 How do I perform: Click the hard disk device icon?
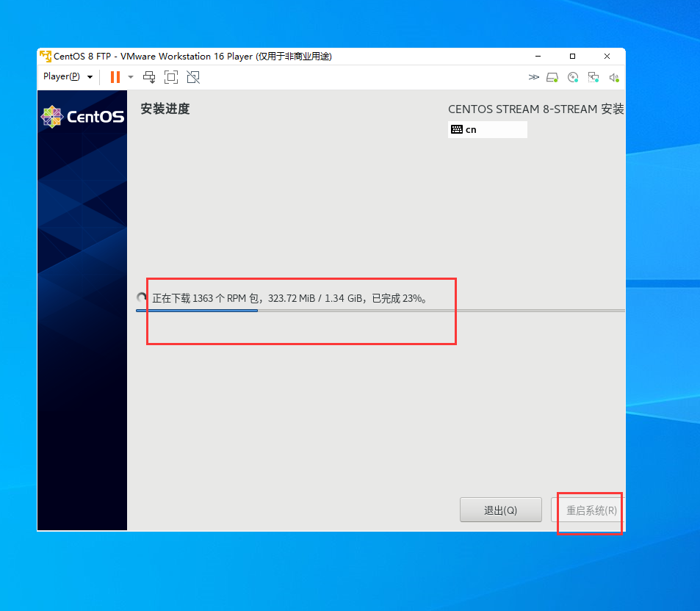click(552, 78)
